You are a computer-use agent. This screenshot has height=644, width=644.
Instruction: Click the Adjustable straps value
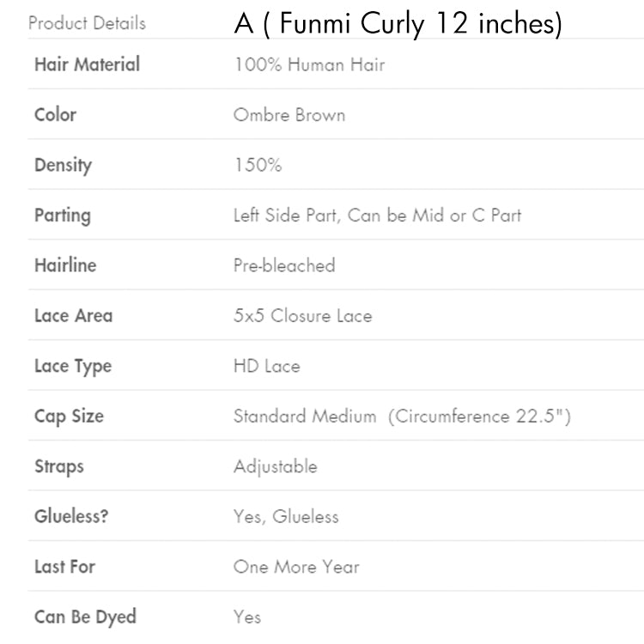[x=275, y=466]
